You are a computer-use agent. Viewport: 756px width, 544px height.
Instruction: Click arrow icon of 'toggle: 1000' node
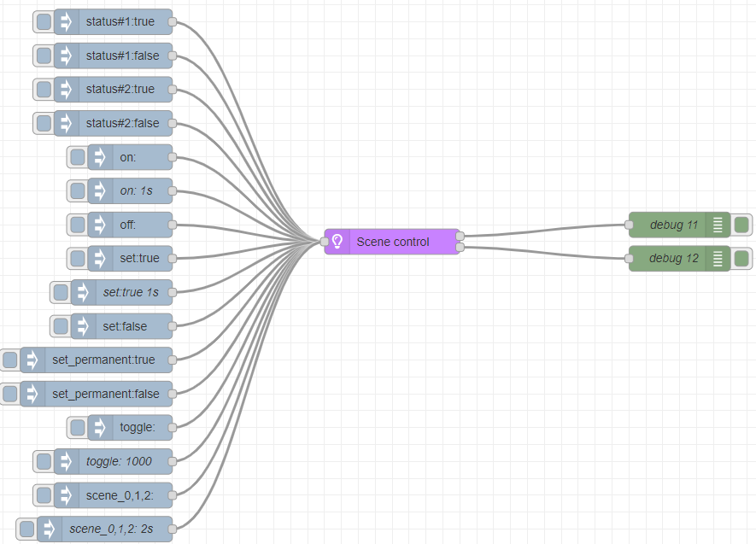click(66, 461)
